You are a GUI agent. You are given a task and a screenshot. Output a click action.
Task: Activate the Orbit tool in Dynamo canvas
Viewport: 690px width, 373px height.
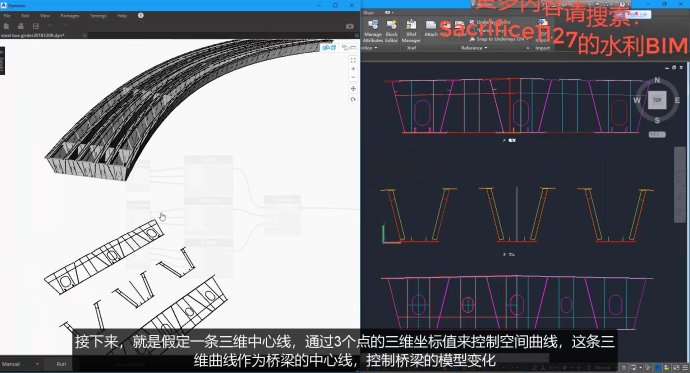point(353,99)
